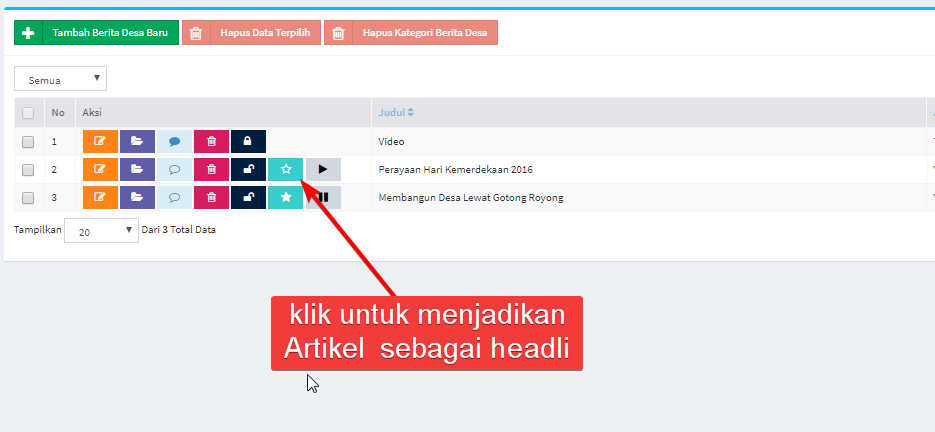Check the box for row Video
This screenshot has height=432, width=935.
pyautogui.click(x=28, y=142)
